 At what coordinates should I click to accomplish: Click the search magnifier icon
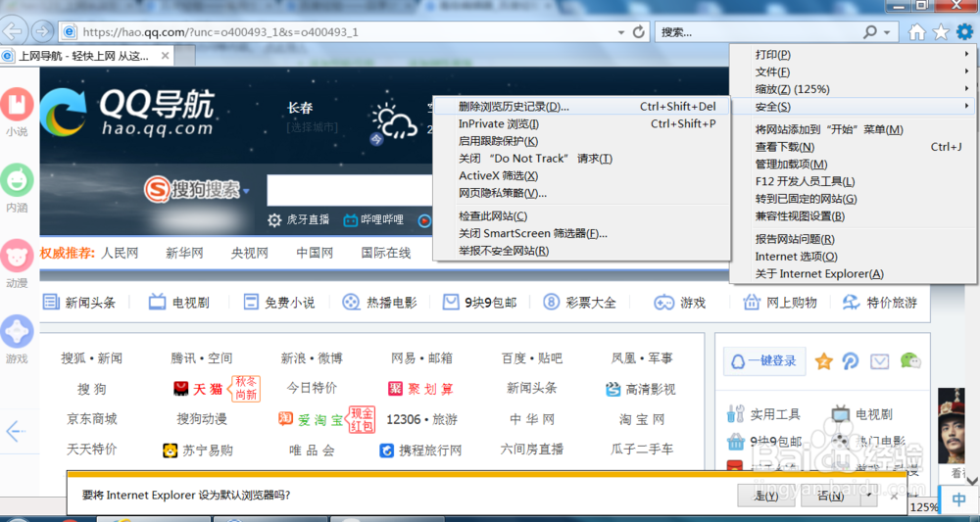point(870,32)
